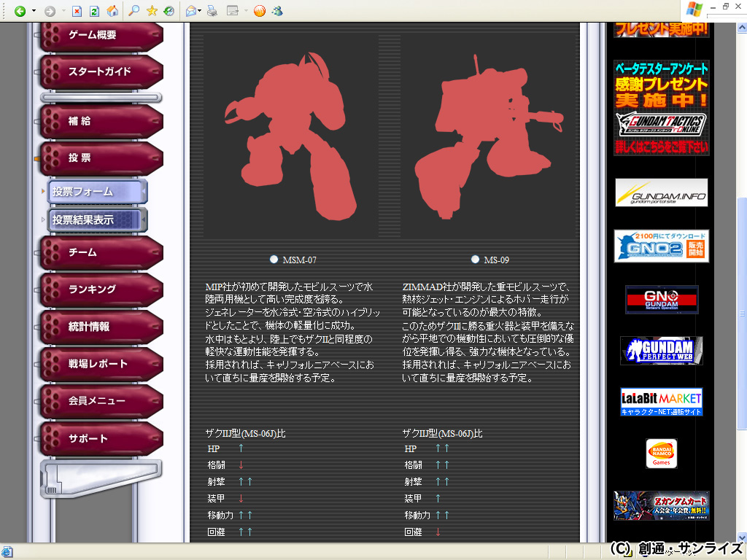Image resolution: width=747 pixels, height=560 pixels.
Task: Go to the 投票フォーム submenu
Action: (97, 192)
